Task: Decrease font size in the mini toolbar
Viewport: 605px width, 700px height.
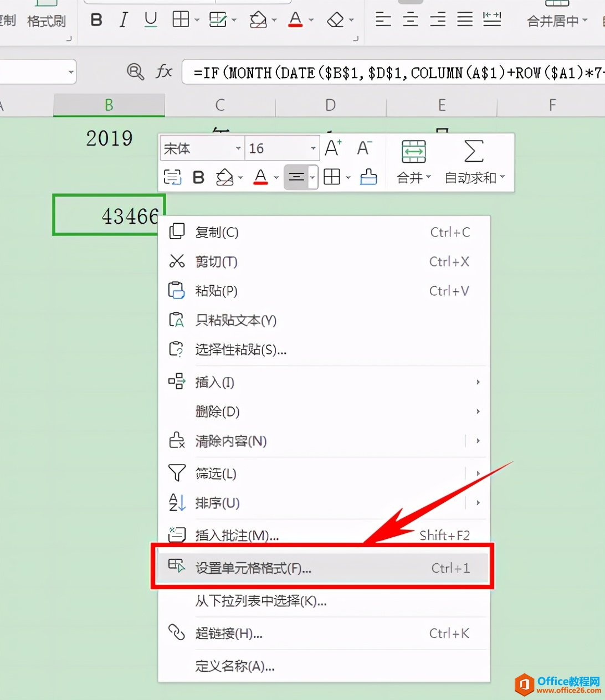Action: [364, 148]
